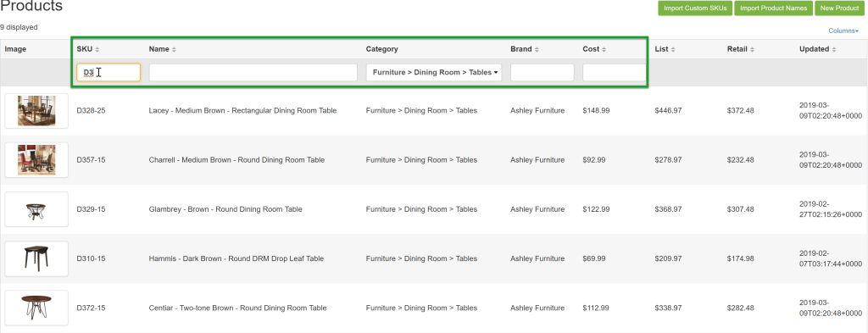
Task: Select SKU D357-15
Action: coord(91,160)
